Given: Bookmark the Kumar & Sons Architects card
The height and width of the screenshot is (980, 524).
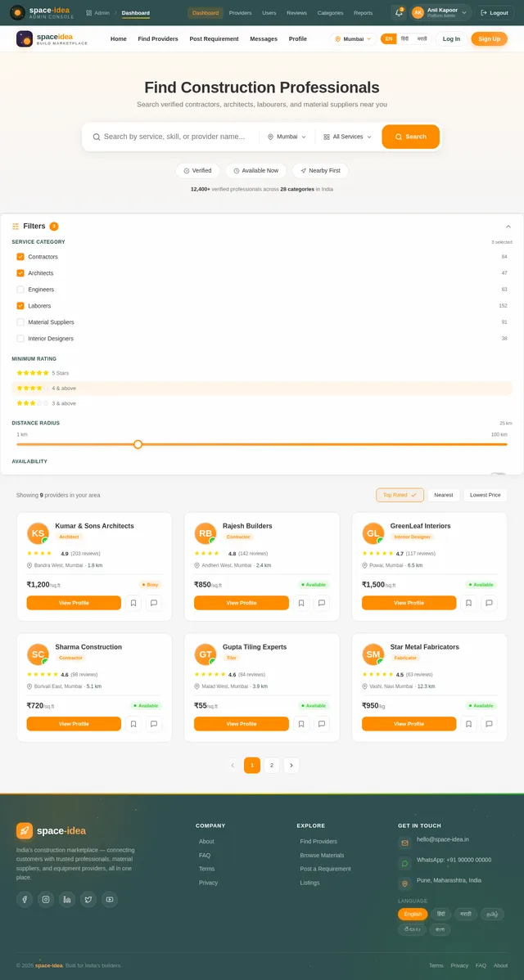Looking at the screenshot, I should pyautogui.click(x=133, y=603).
